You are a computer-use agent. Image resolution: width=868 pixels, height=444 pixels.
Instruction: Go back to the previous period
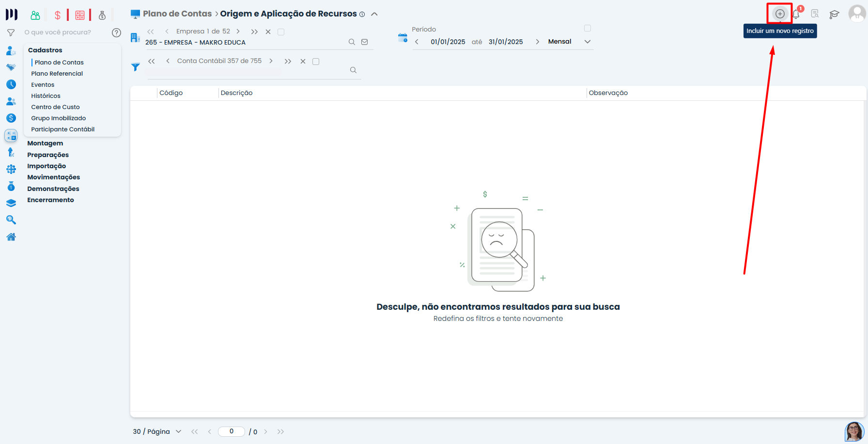tap(417, 42)
